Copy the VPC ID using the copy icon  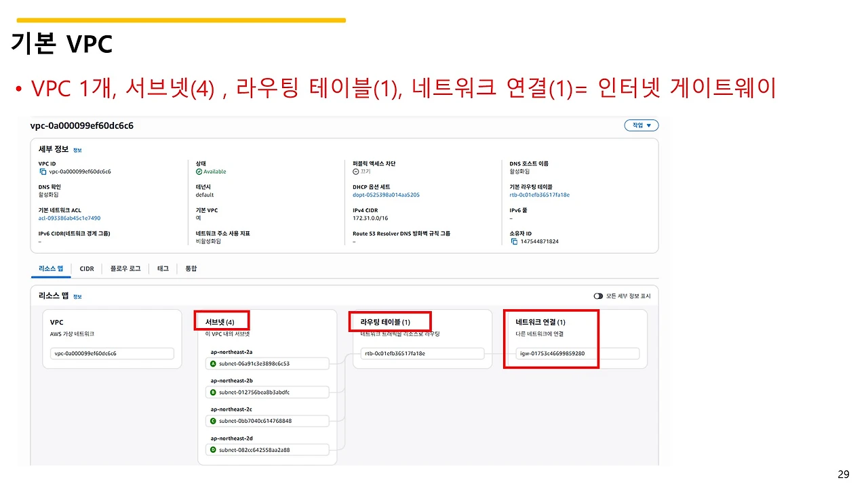pos(43,171)
